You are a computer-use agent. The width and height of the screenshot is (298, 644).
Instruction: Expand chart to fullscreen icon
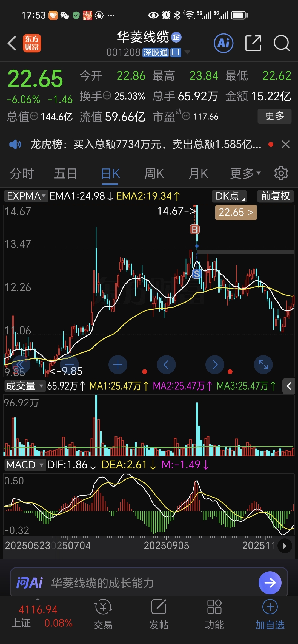[263, 365]
